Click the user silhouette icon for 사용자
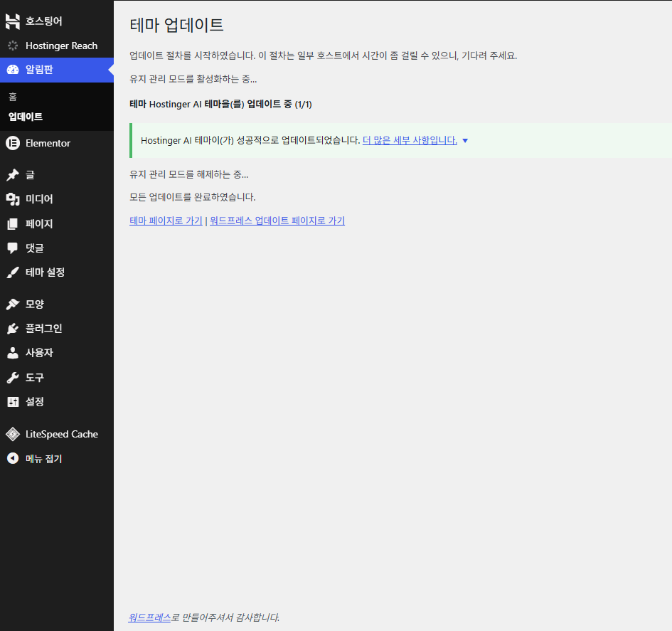Viewport: 672px width, 631px height. pos(13,353)
